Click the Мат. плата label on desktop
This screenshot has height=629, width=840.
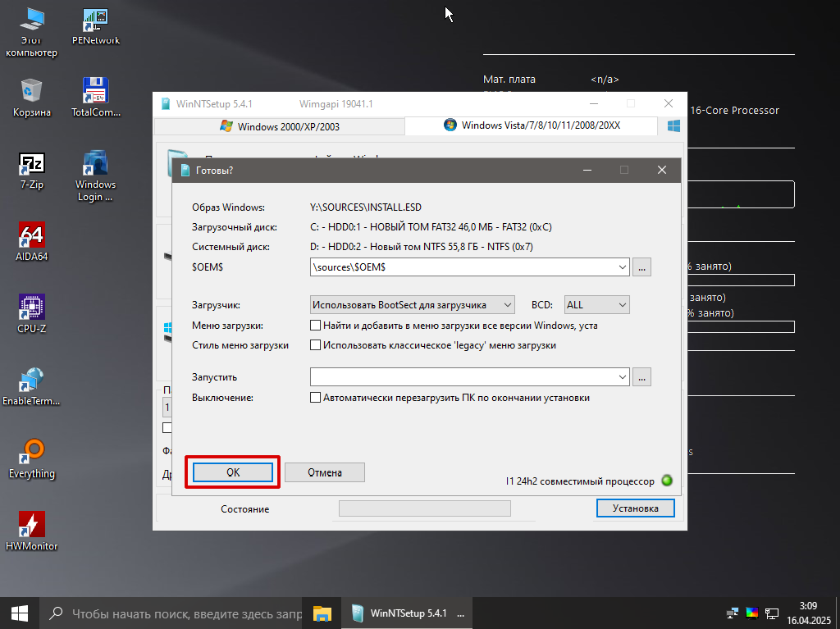coord(509,80)
